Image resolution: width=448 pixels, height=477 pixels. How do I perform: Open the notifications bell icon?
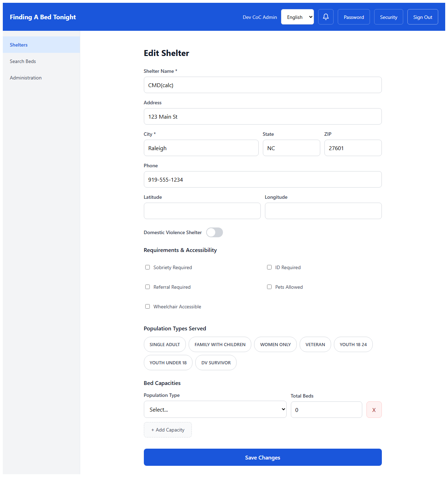pyautogui.click(x=325, y=17)
